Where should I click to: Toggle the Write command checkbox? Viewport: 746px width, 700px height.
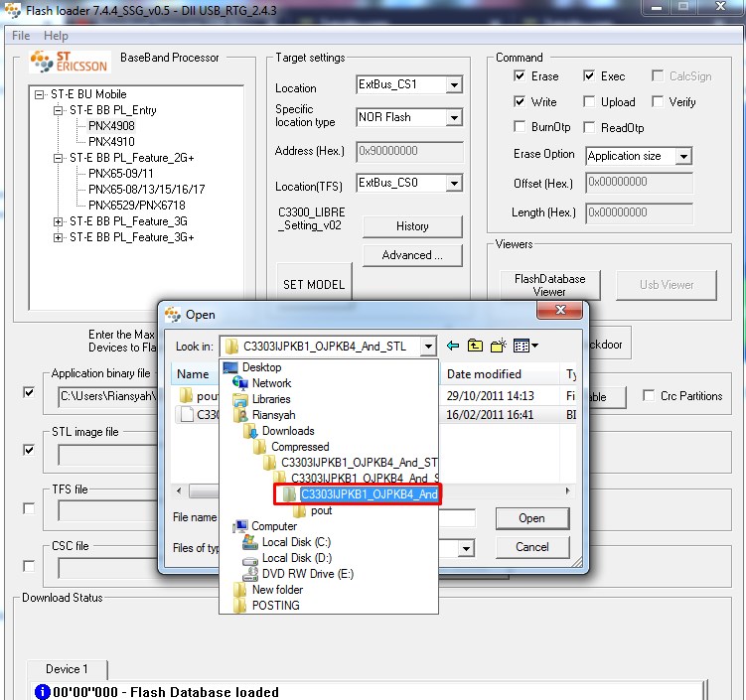520,101
